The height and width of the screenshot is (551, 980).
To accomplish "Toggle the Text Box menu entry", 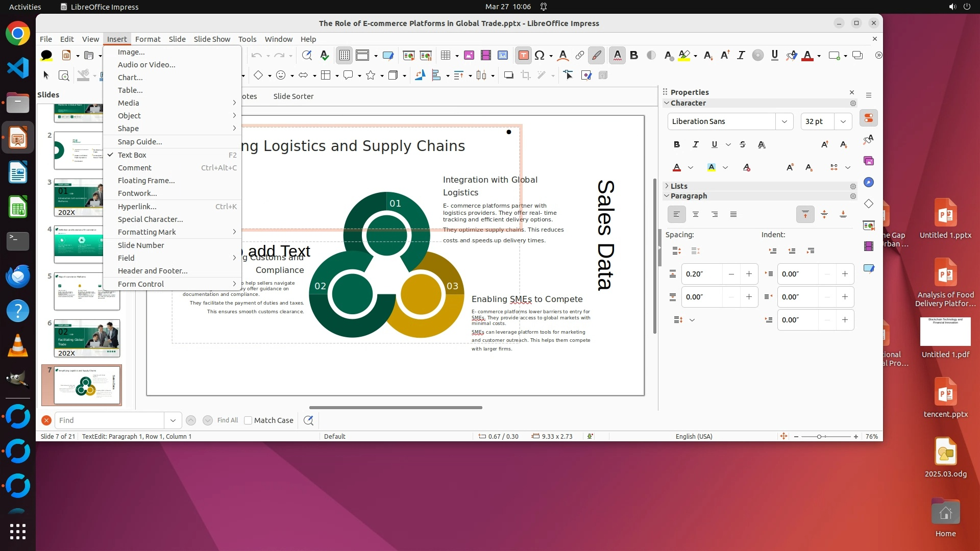I will tap(132, 155).
